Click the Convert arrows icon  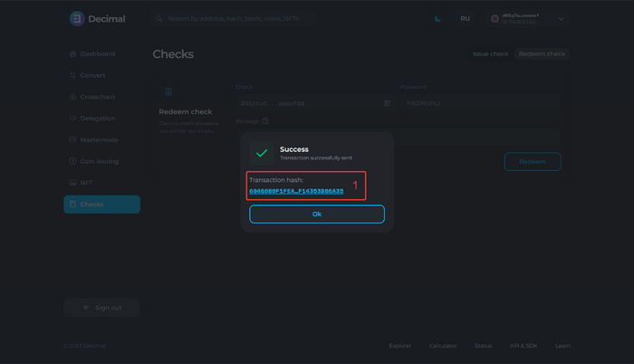point(72,75)
